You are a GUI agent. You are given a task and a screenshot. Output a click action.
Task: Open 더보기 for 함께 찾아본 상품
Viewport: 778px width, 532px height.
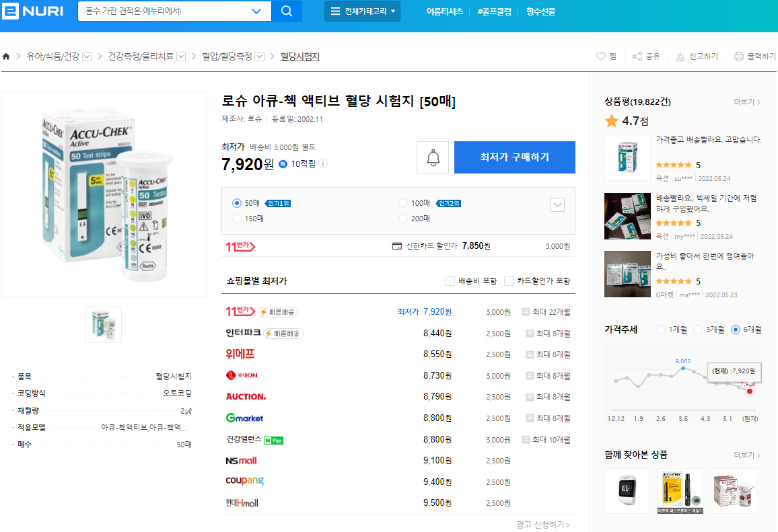pyautogui.click(x=747, y=455)
